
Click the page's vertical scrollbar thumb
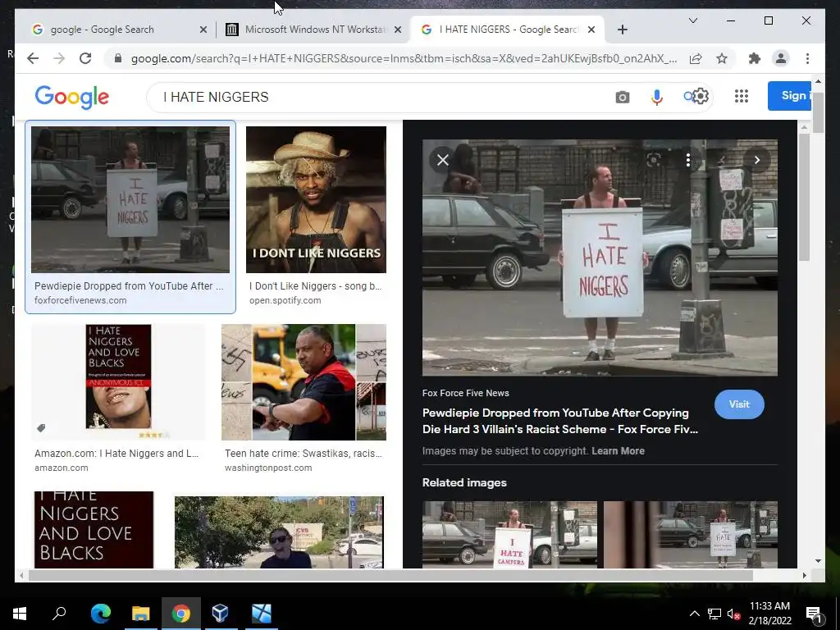click(x=818, y=112)
